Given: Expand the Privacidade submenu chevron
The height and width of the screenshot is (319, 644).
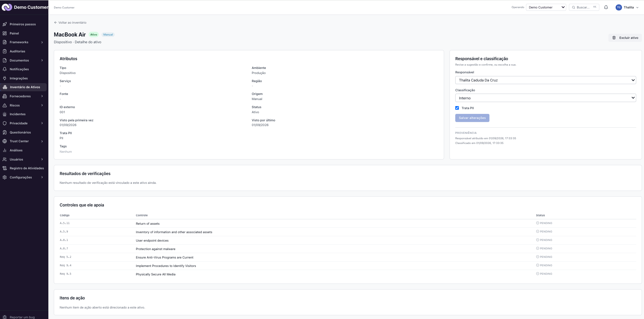Looking at the screenshot, I should [x=42, y=123].
